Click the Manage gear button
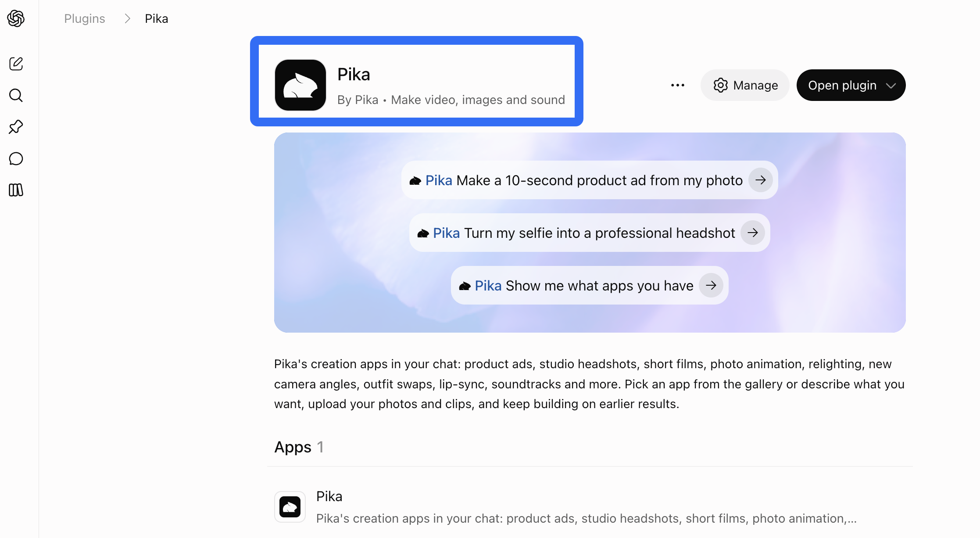The image size is (980, 538). 745,85
